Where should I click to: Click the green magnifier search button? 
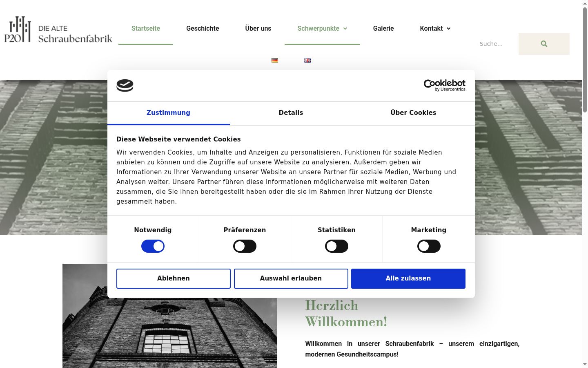pyautogui.click(x=544, y=44)
